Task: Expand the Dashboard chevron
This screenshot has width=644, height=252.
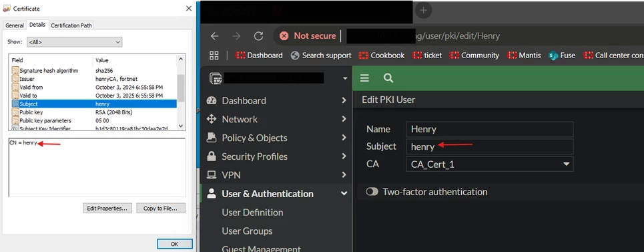Action: [x=344, y=101]
